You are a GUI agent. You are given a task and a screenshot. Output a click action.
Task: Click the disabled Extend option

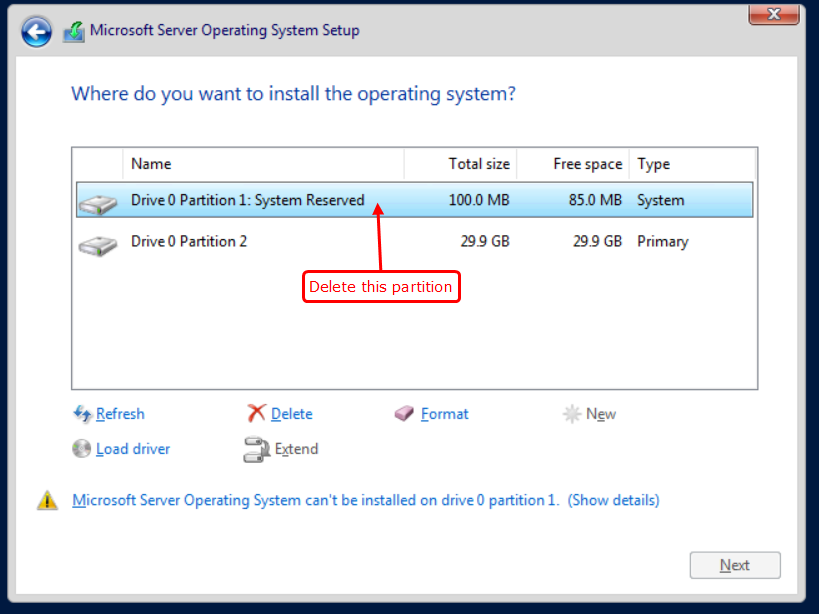296,449
